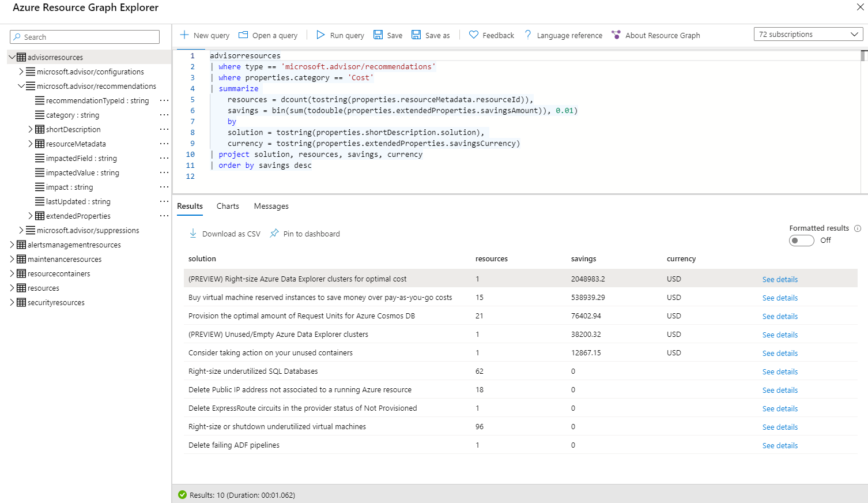The height and width of the screenshot is (503, 868).
Task: Select the savings value 2048983.2
Action: pos(588,279)
